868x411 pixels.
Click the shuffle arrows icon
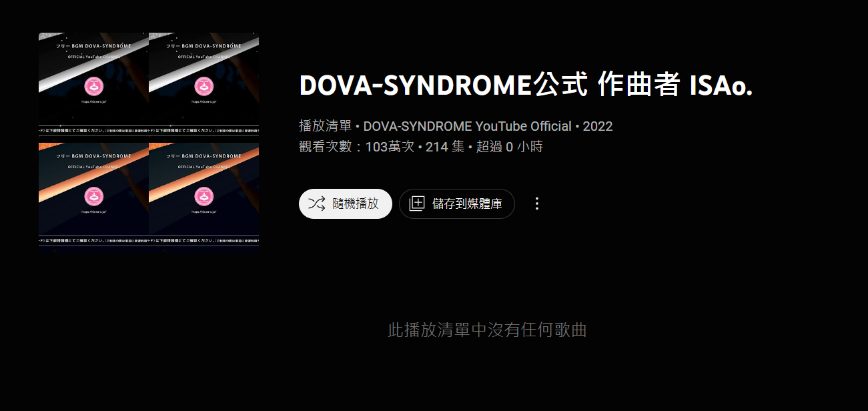[316, 203]
